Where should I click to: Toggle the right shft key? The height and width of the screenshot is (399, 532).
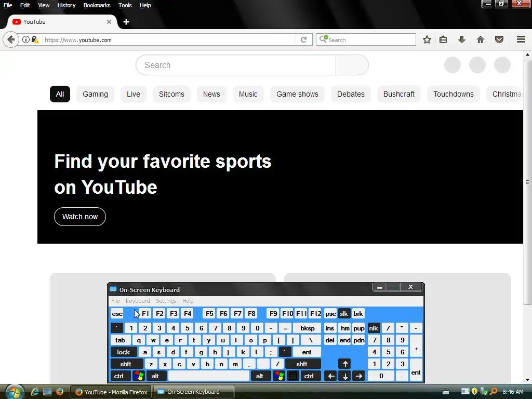coord(302,364)
